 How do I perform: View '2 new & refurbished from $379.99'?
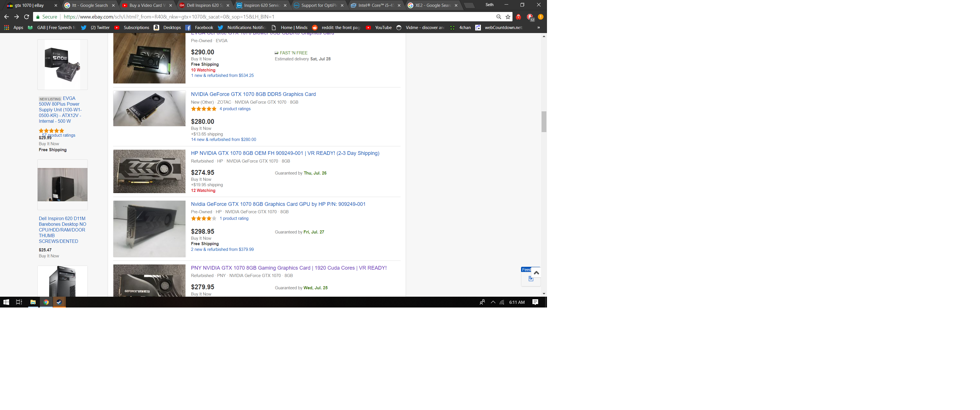tap(222, 249)
